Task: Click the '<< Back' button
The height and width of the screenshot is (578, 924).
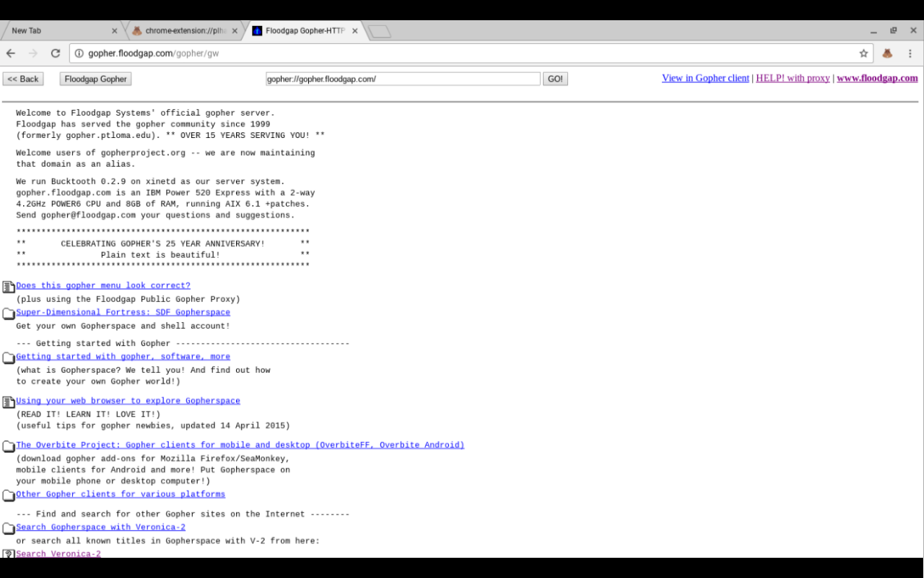Action: [22, 78]
